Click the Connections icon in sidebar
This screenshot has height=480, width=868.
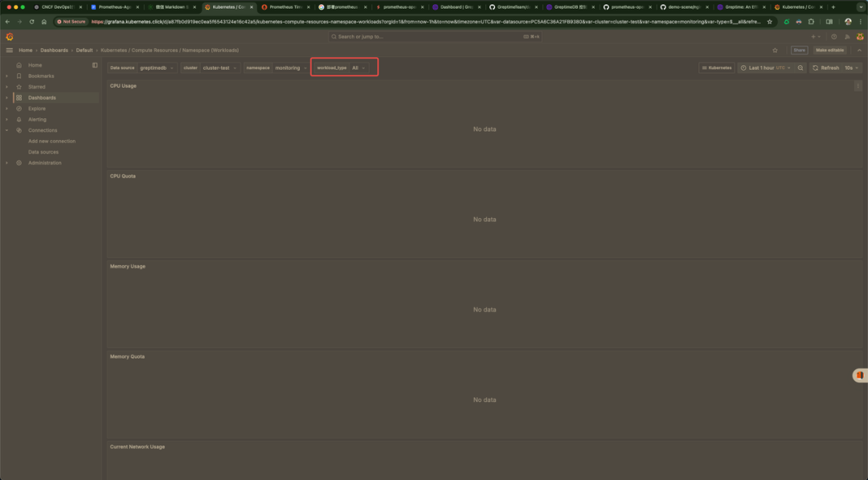(18, 130)
